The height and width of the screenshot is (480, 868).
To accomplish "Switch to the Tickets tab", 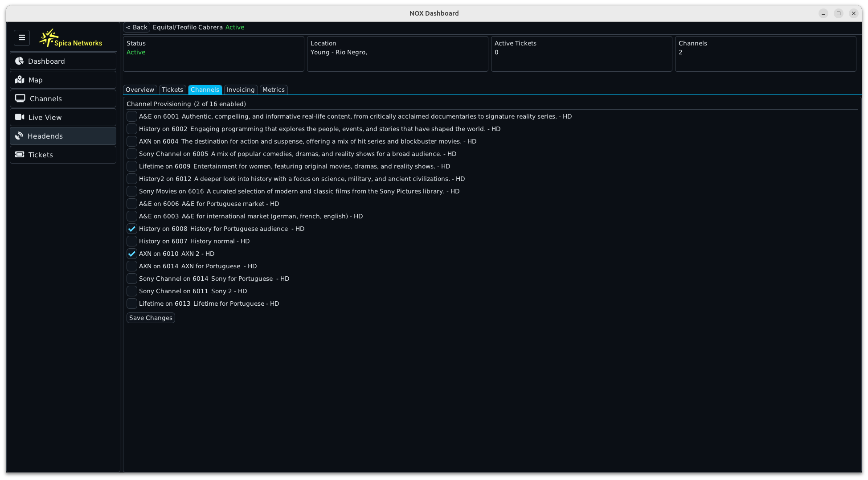I will tap(172, 90).
